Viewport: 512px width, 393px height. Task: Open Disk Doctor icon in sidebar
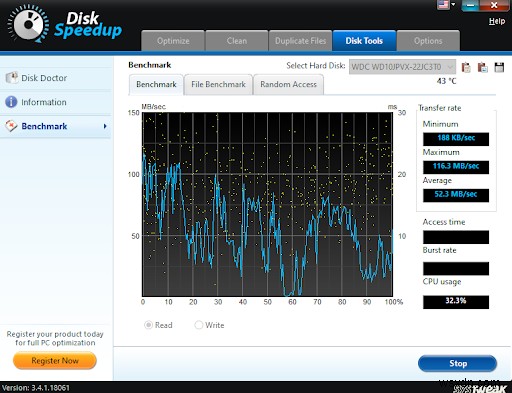[12, 78]
